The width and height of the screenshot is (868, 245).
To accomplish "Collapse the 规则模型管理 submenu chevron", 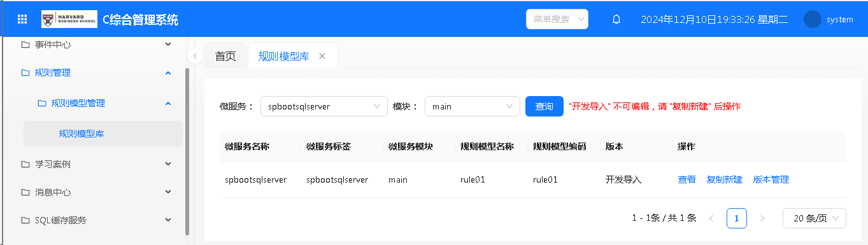I will [168, 103].
